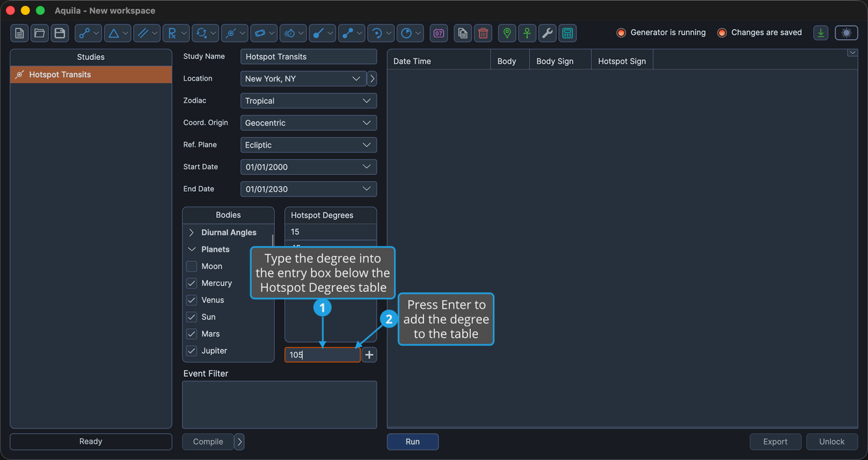Open a workspace with the folder icon
The image size is (868, 460).
tap(40, 33)
